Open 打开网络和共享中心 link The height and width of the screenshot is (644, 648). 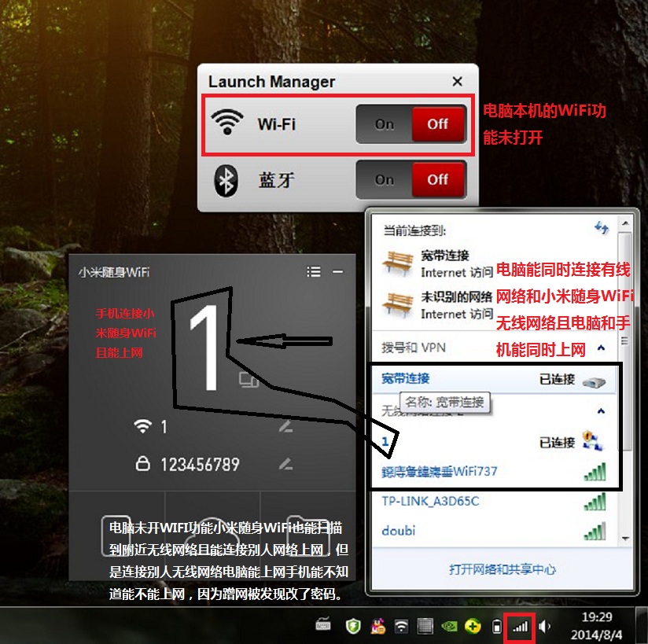coord(502,569)
